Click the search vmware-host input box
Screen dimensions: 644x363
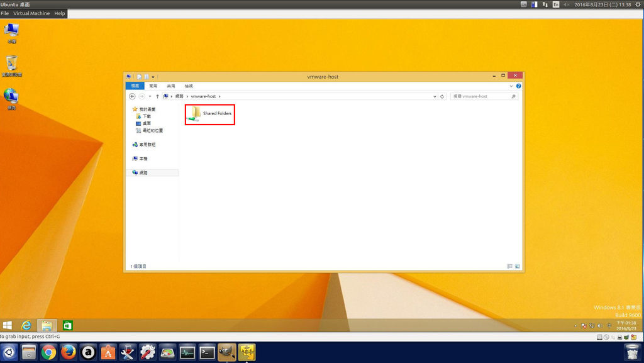click(x=480, y=96)
